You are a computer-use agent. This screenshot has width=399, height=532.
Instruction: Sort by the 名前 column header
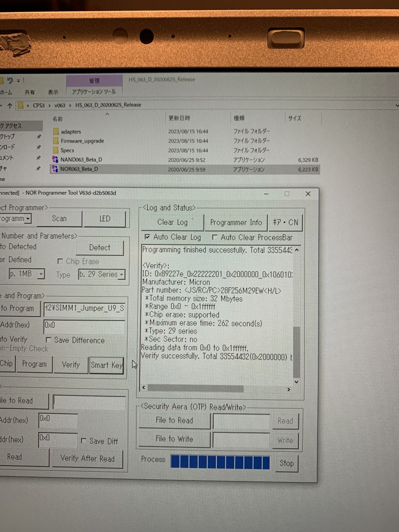[58, 119]
